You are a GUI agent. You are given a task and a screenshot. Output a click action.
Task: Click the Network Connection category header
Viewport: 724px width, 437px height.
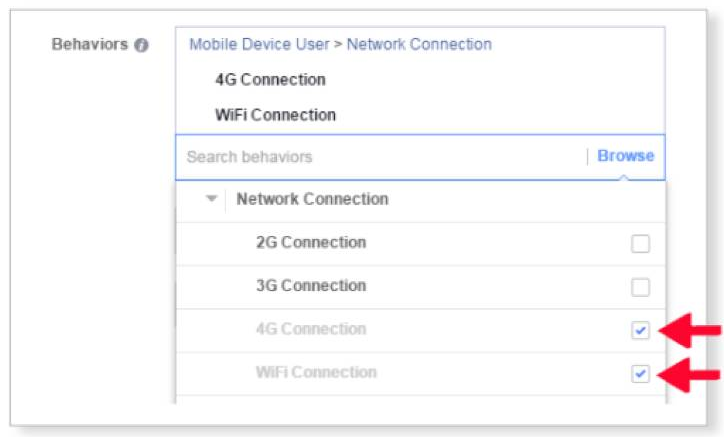click(313, 199)
